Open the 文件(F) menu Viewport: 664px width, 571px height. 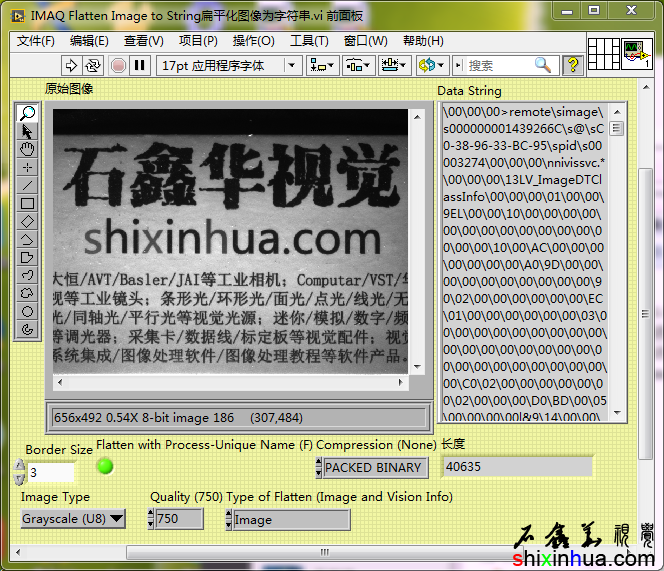point(36,41)
